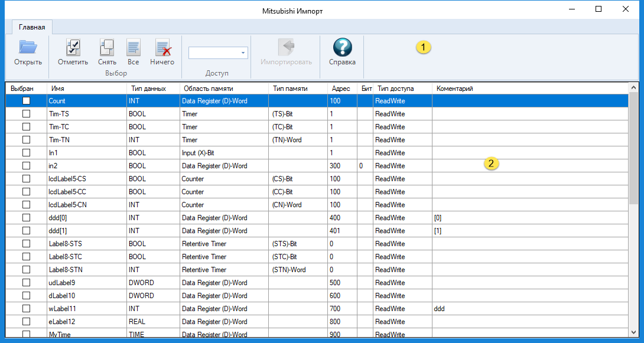This screenshot has width=644, height=343.
Task: Select the name cell Tim-TS
Action: (x=87, y=114)
